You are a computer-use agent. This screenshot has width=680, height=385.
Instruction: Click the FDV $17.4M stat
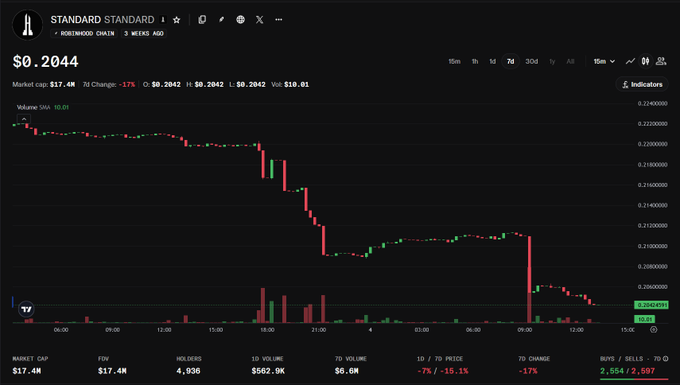[x=112, y=365]
